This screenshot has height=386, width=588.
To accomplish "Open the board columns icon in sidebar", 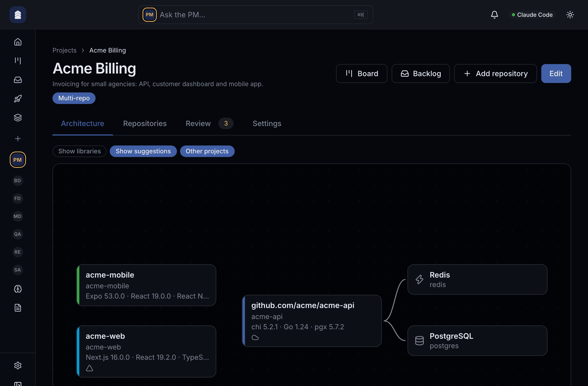I will 18,61.
